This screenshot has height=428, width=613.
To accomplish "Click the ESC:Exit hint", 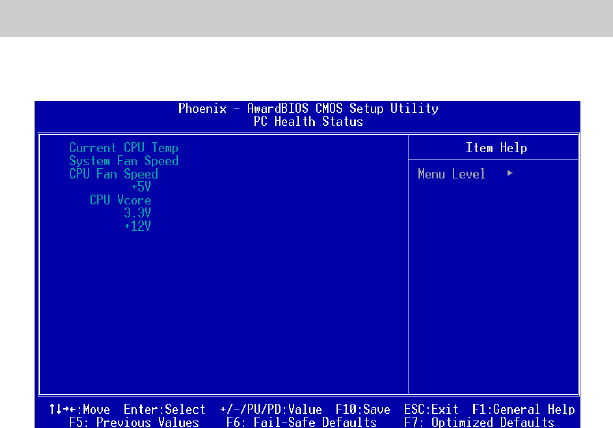I will (x=431, y=409).
